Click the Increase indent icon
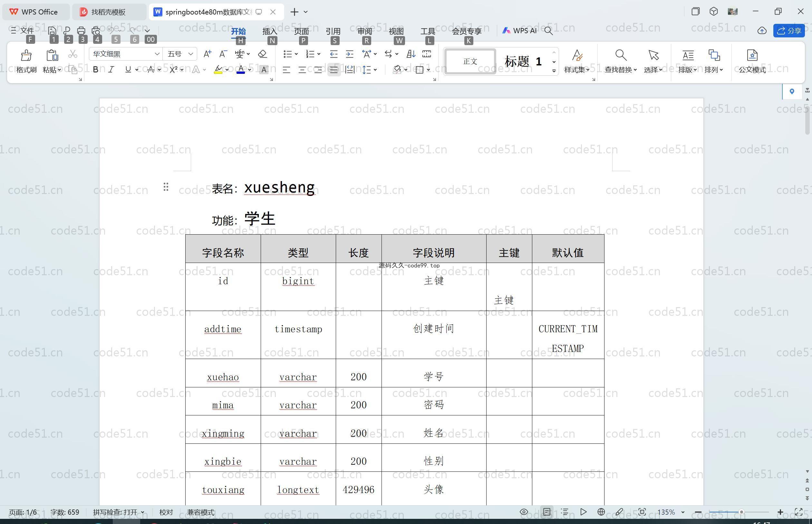Screen dimensions: 812x524 (349, 54)
